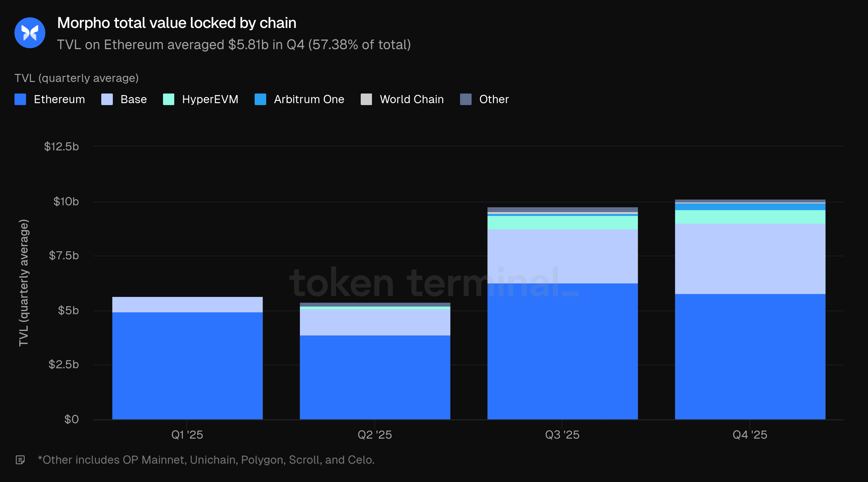Click the Morpho butterfly logo
The width and height of the screenshot is (868, 482).
[30, 33]
